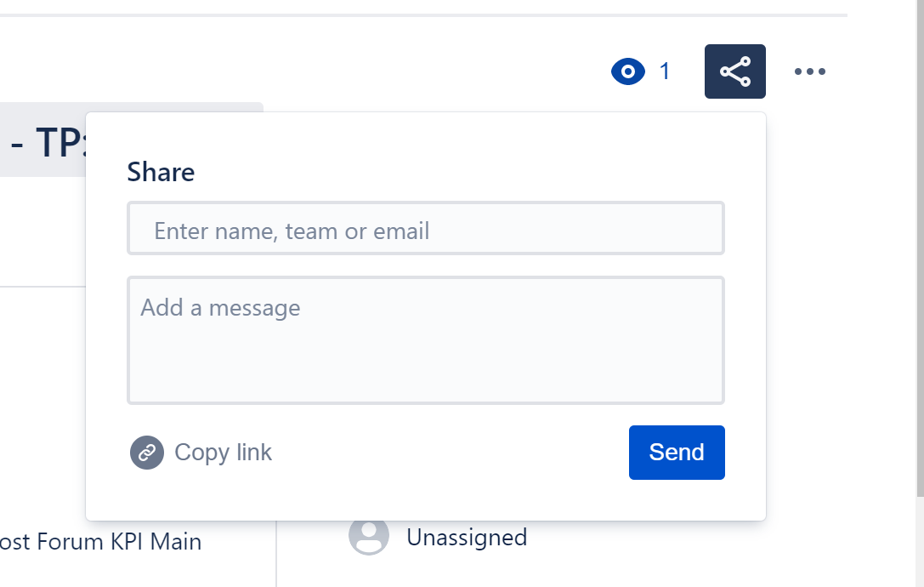Select the Forum KPI Main text
The image size is (924, 587).
tap(119, 542)
